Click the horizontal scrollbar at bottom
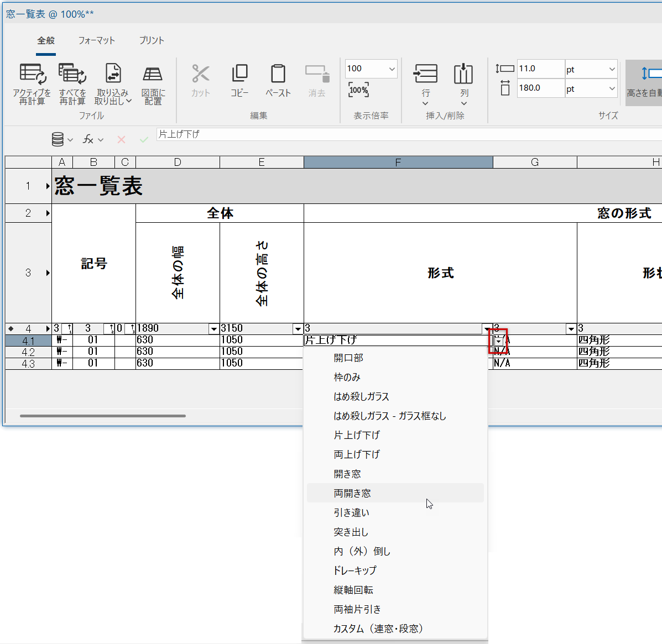Image resolution: width=662 pixels, height=644 pixels. [x=103, y=416]
